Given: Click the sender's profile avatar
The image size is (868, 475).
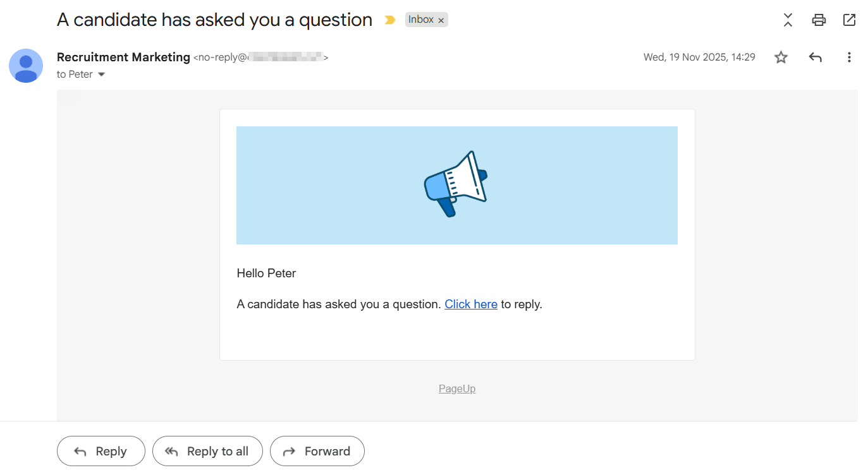Looking at the screenshot, I should point(26,66).
